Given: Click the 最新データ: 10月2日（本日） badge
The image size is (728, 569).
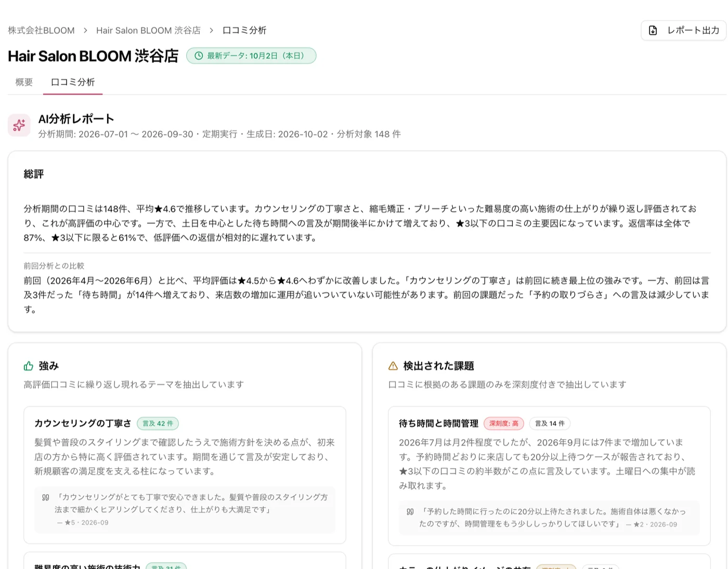Looking at the screenshot, I should coord(251,56).
